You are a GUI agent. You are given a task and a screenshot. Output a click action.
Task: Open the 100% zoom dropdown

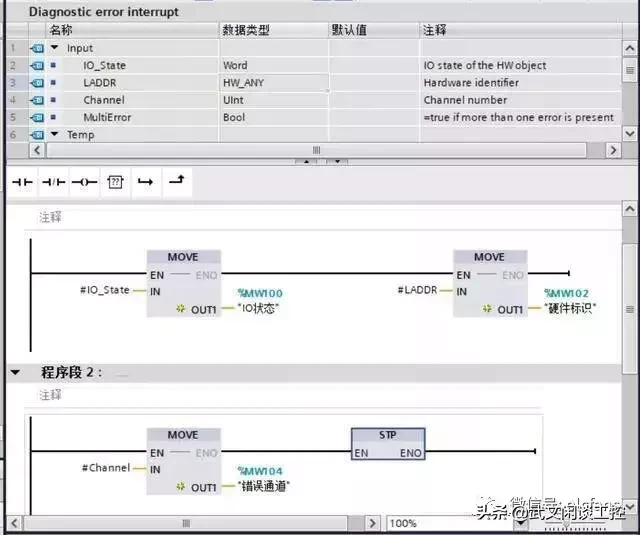pyautogui.click(x=521, y=523)
